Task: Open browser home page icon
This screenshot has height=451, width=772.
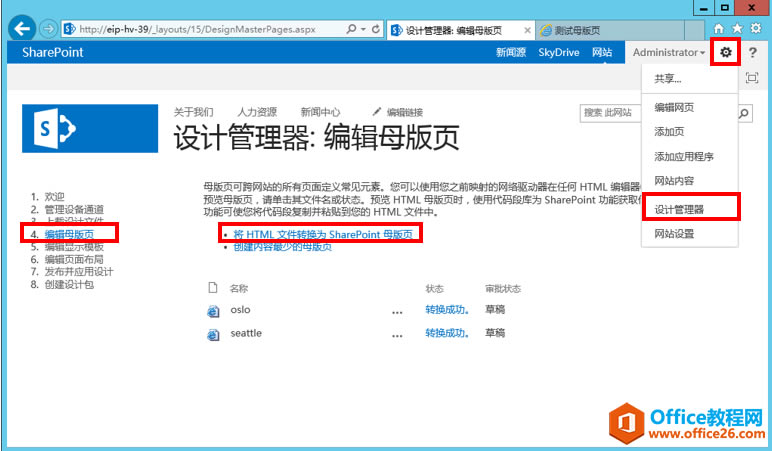Action: [719, 29]
